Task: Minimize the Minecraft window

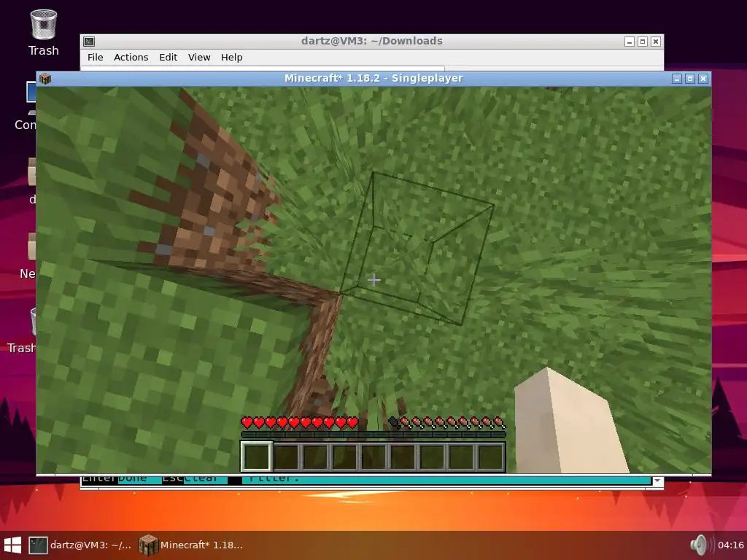Action: click(x=677, y=79)
